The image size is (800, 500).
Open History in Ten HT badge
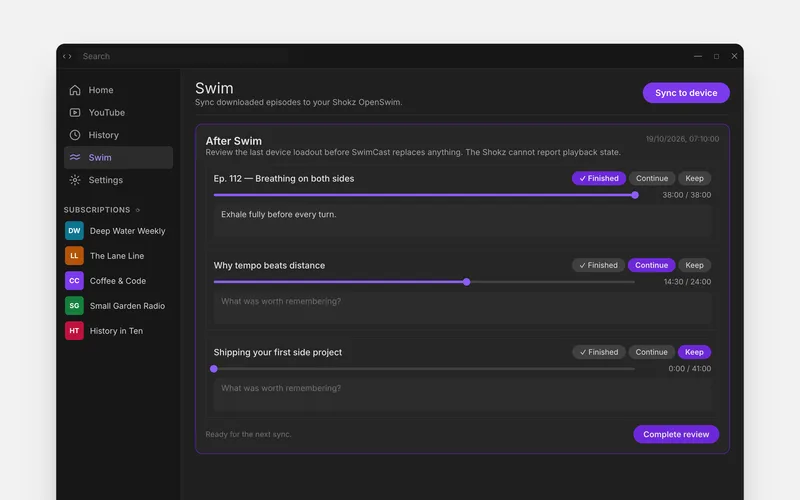pyautogui.click(x=74, y=331)
